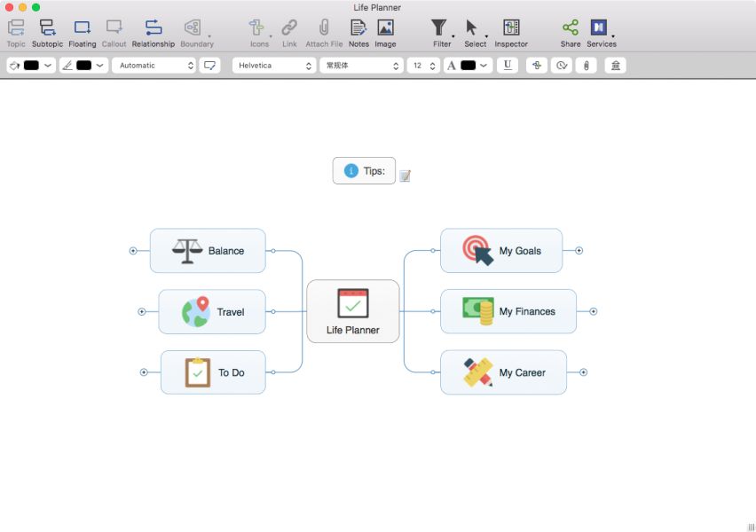Click the target icon in My Goals
756x532 pixels.
tap(477, 250)
